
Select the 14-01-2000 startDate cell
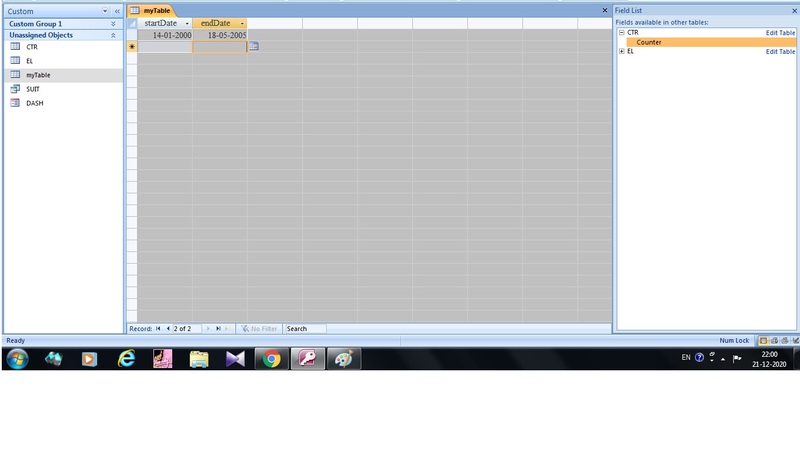[165, 35]
